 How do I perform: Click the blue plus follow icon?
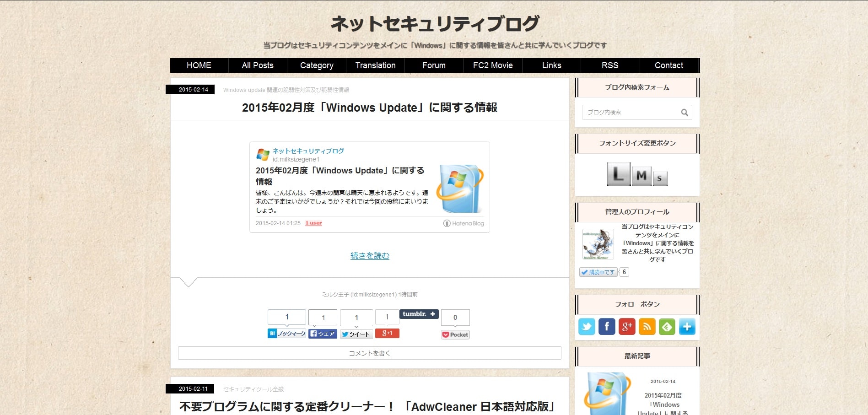pyautogui.click(x=687, y=327)
